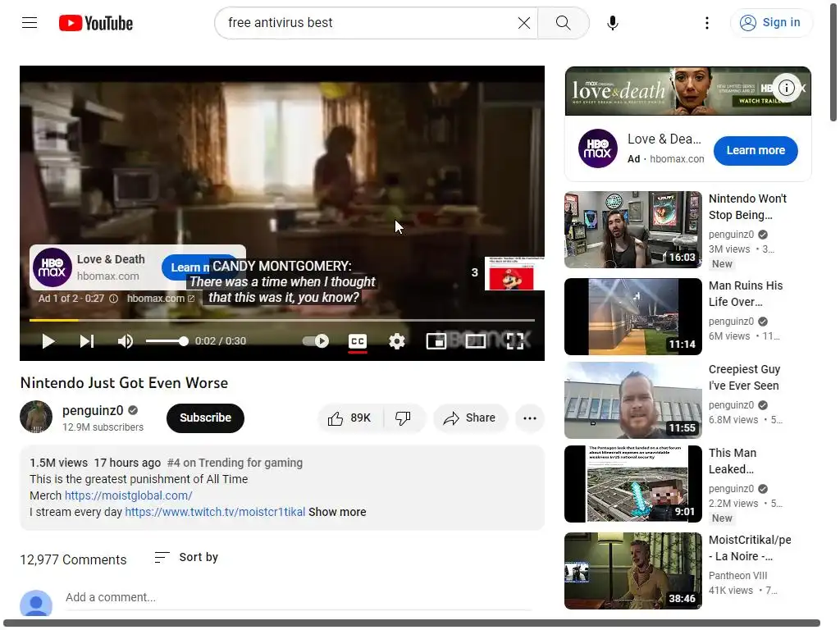This screenshot has width=840, height=630.
Task: Dislike the video
Action: pyautogui.click(x=403, y=418)
